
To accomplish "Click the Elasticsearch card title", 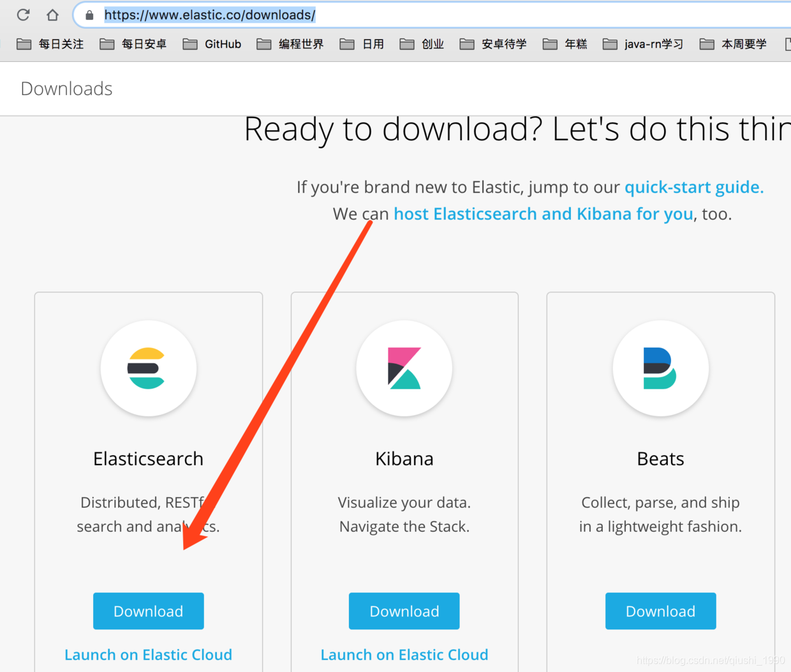I will click(148, 459).
